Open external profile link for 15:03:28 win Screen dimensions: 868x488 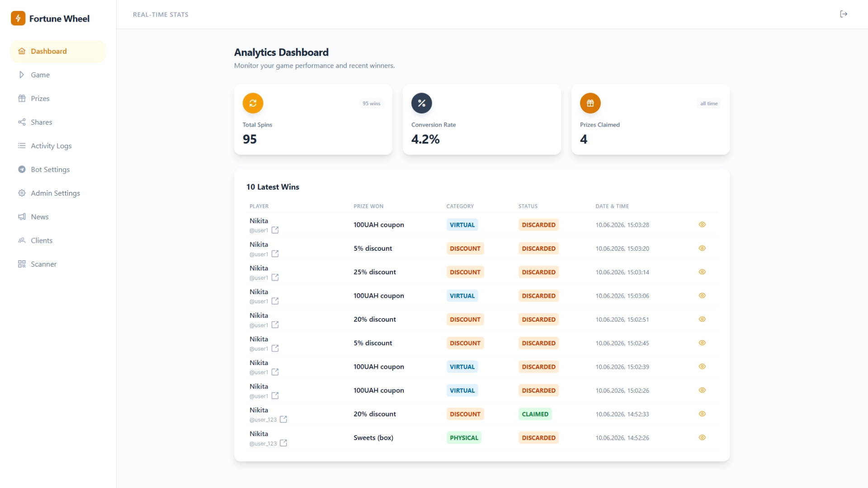(x=275, y=230)
